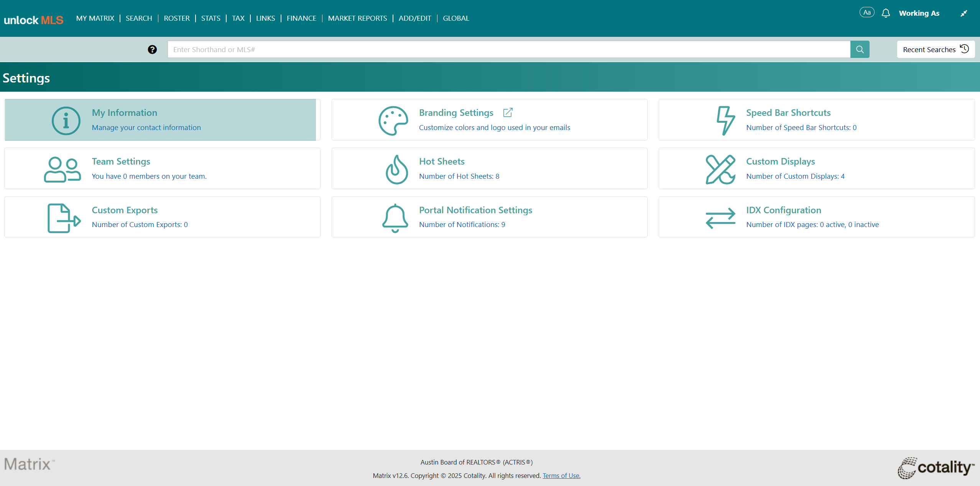Open the MARKET REPORTS menu

357,18
